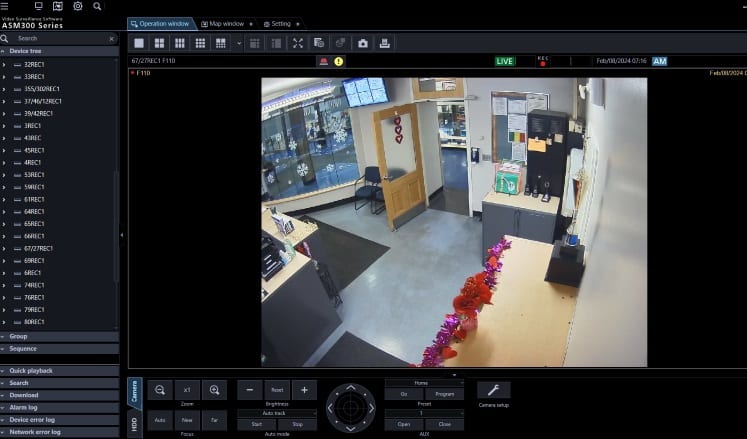
Task: Click the live camera video feed
Action: 454,222
